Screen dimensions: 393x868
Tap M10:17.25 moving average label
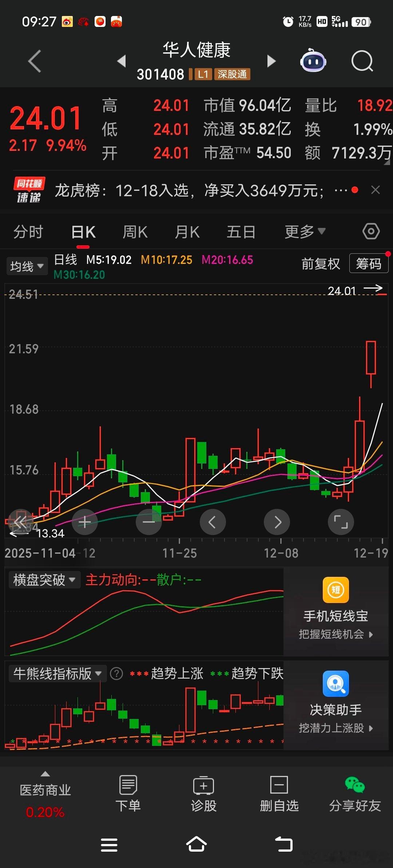click(166, 260)
